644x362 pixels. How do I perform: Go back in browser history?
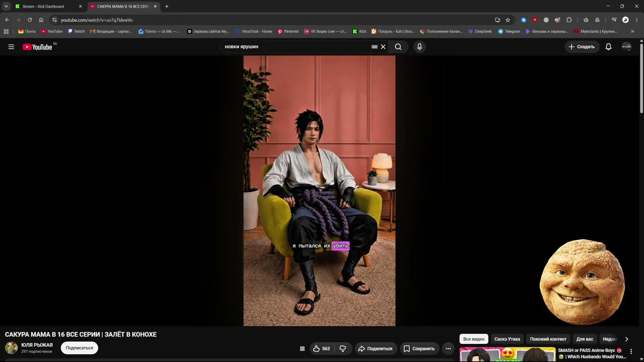click(7, 20)
